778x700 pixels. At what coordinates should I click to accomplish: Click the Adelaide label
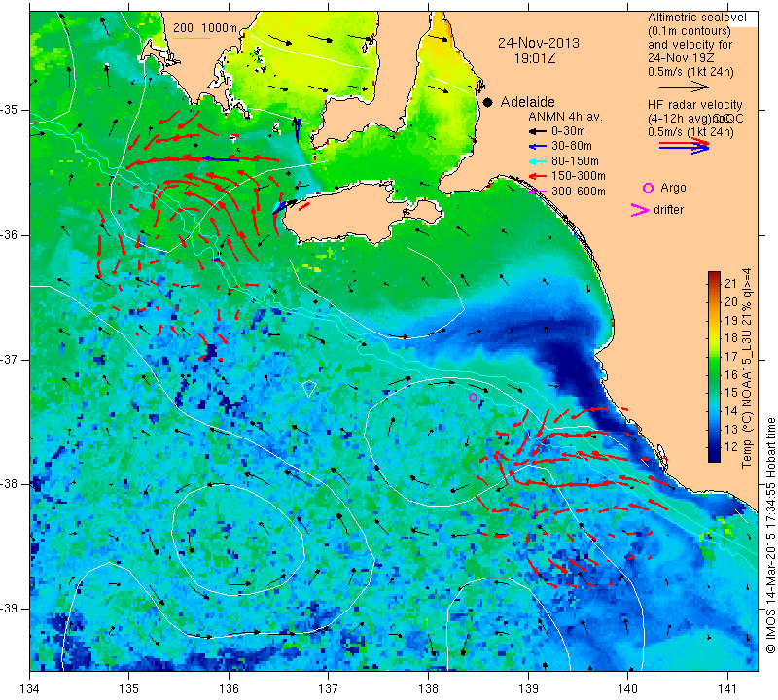pyautogui.click(x=527, y=102)
